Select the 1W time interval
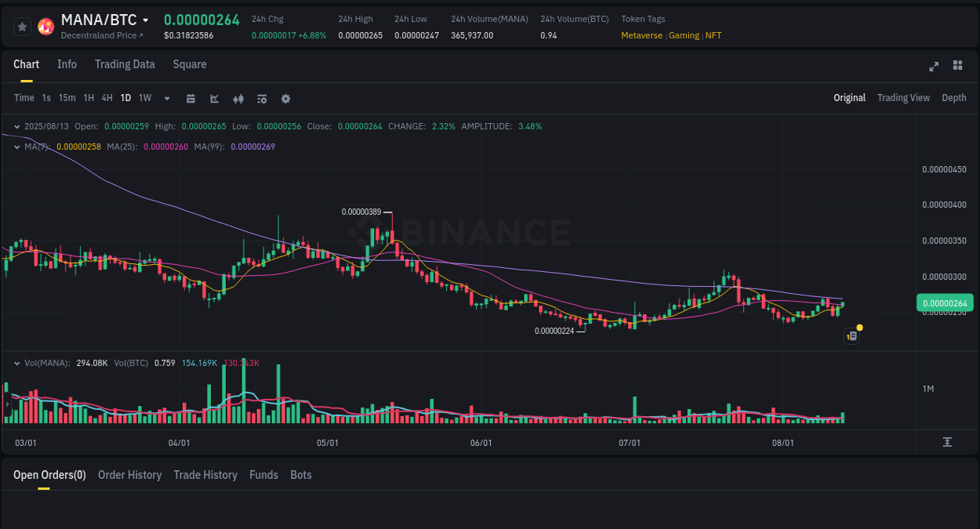The image size is (980, 529). (144, 97)
